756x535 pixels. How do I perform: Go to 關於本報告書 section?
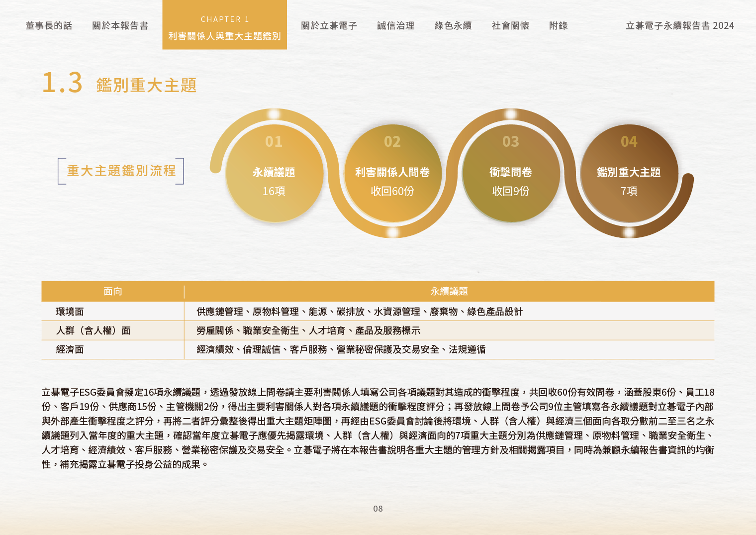coord(120,25)
